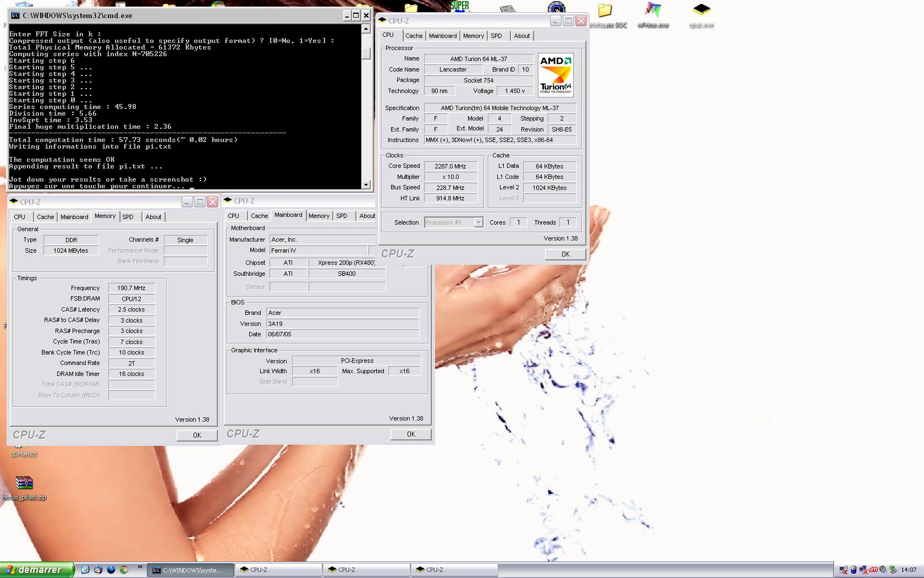Click the Voltage 1.450 v value

pos(515,91)
